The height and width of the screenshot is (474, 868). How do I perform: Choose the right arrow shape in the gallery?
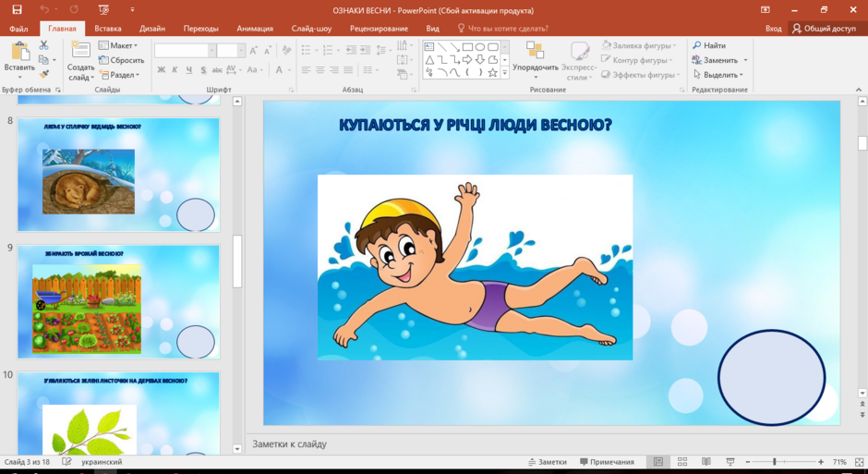point(467,59)
